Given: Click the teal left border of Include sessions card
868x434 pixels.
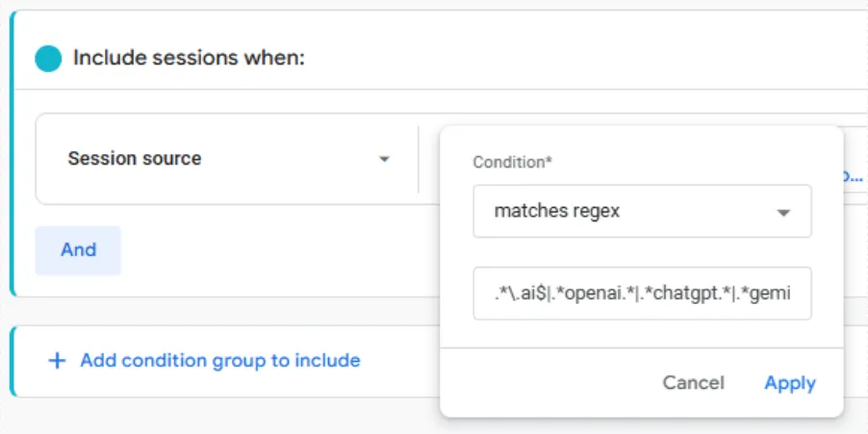Looking at the screenshot, I should [x=12, y=154].
